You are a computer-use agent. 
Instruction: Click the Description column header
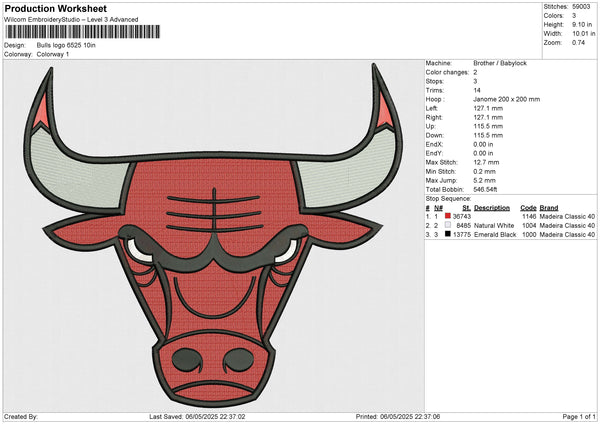492,208
